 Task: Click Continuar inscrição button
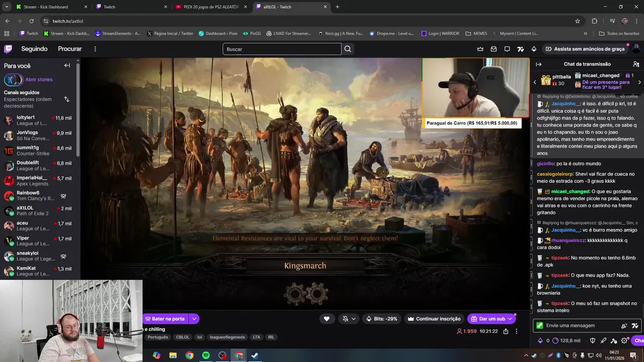click(434, 319)
